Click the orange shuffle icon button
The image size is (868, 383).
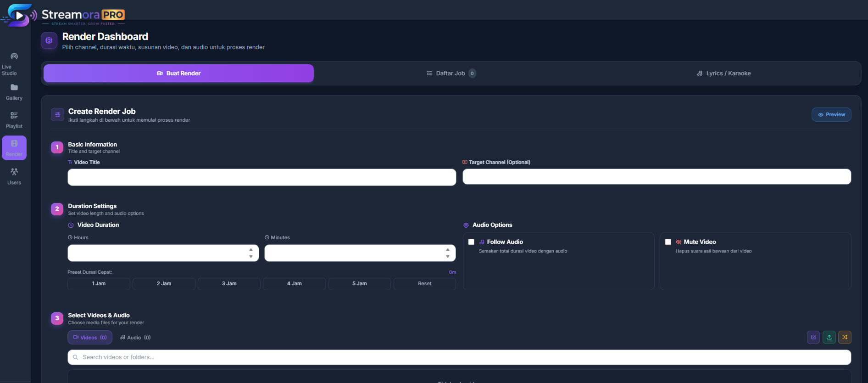click(845, 337)
